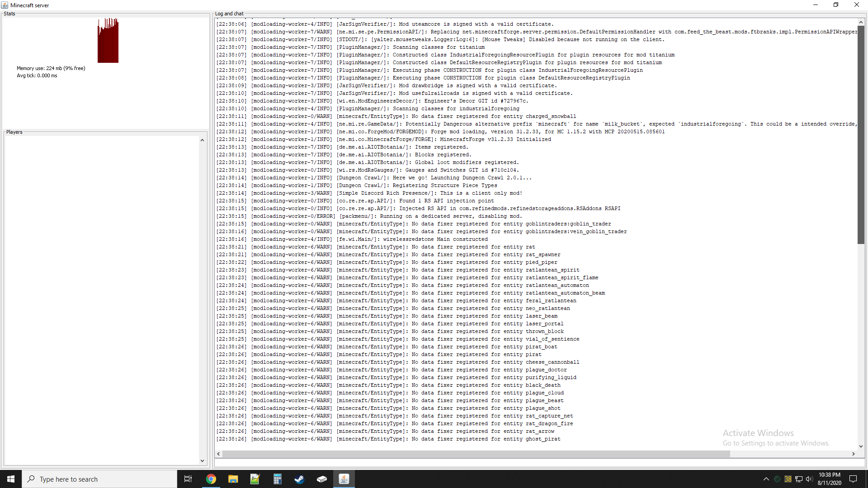The image size is (868, 488).
Task: Click the log scroll-up arrow
Action: [x=861, y=22]
